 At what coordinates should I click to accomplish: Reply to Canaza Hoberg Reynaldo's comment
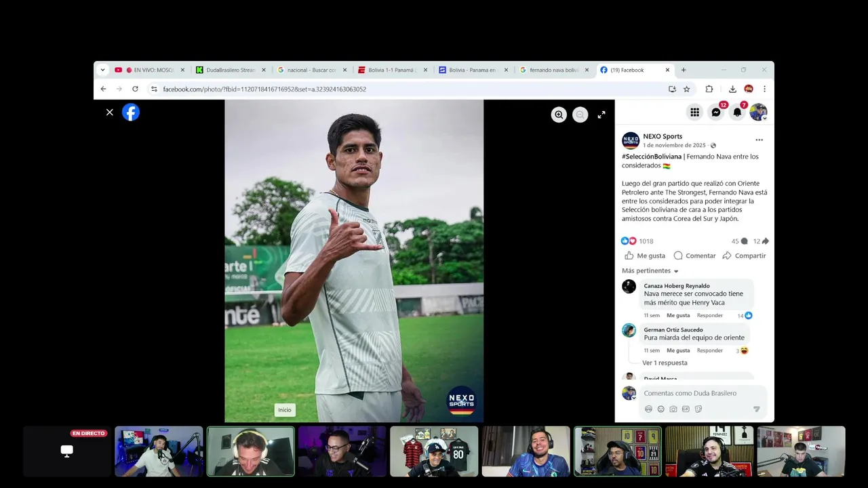click(x=710, y=315)
